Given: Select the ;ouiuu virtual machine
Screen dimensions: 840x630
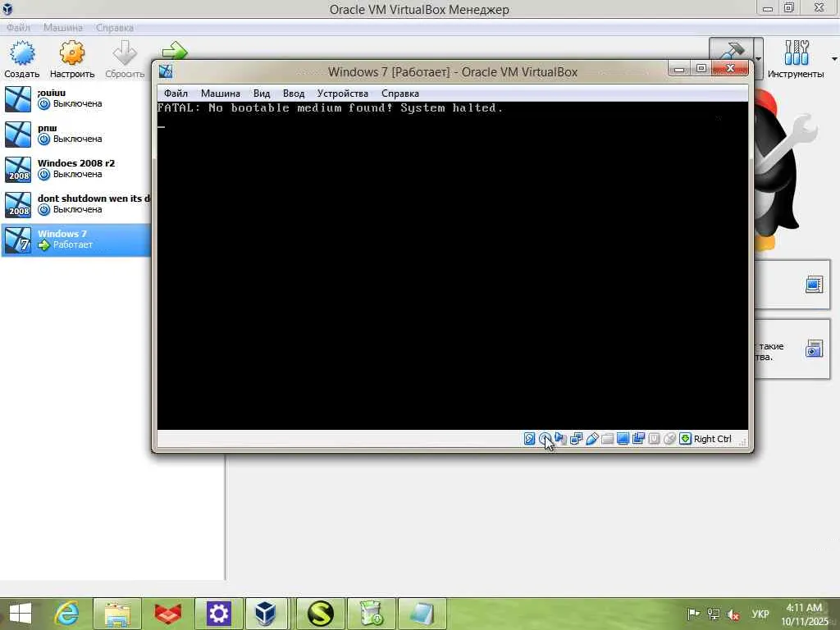Looking at the screenshot, I should (76, 98).
